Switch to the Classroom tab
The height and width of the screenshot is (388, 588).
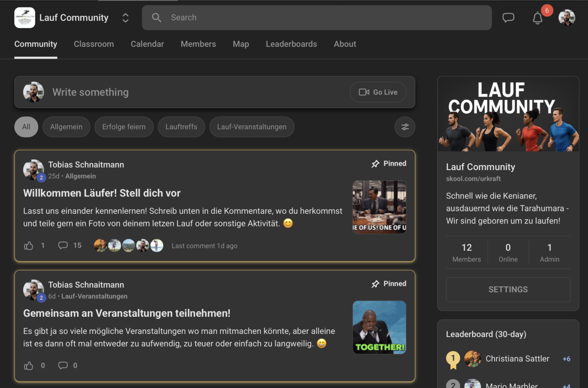[94, 44]
